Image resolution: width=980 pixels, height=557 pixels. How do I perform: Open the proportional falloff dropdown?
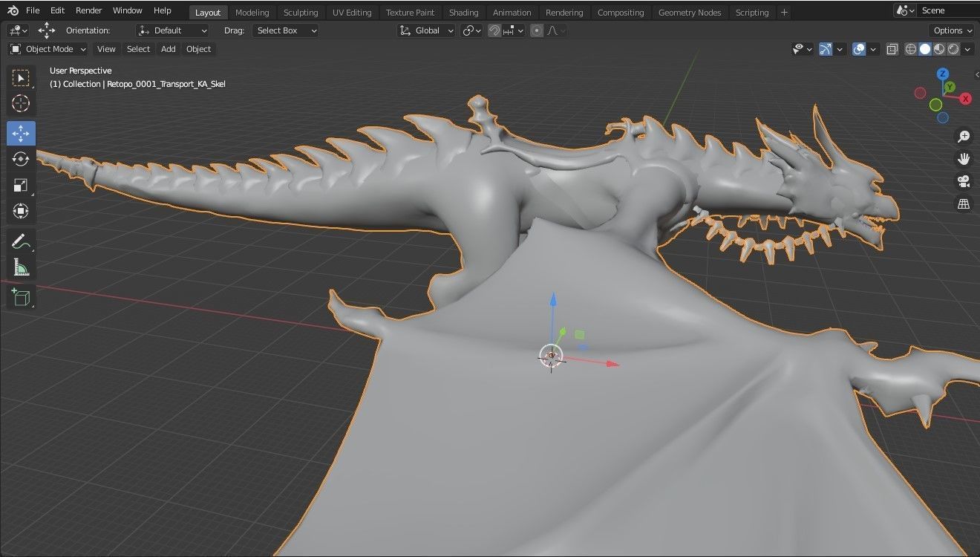click(557, 30)
